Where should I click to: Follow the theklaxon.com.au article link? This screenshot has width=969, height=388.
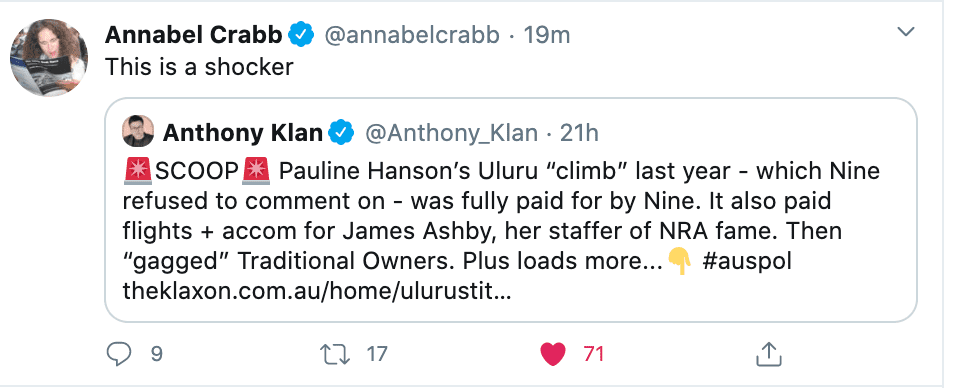(317, 291)
